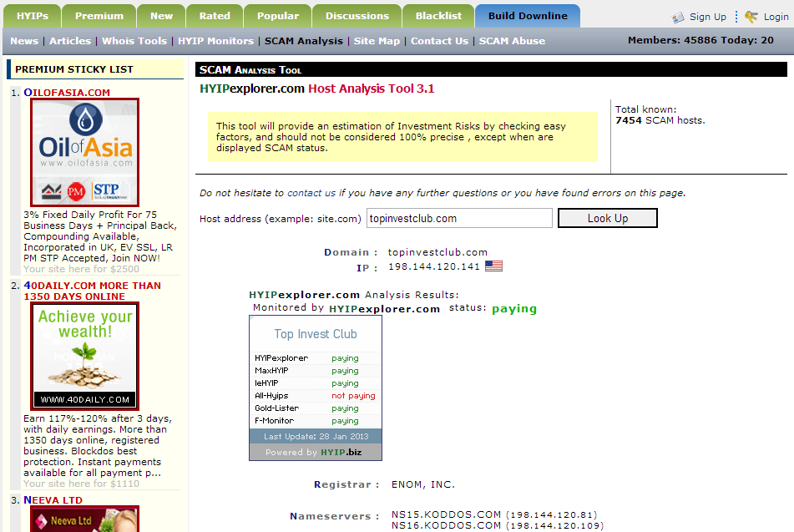The width and height of the screenshot is (794, 532).
Task: Open the SCAM Abuse page
Action: point(512,41)
